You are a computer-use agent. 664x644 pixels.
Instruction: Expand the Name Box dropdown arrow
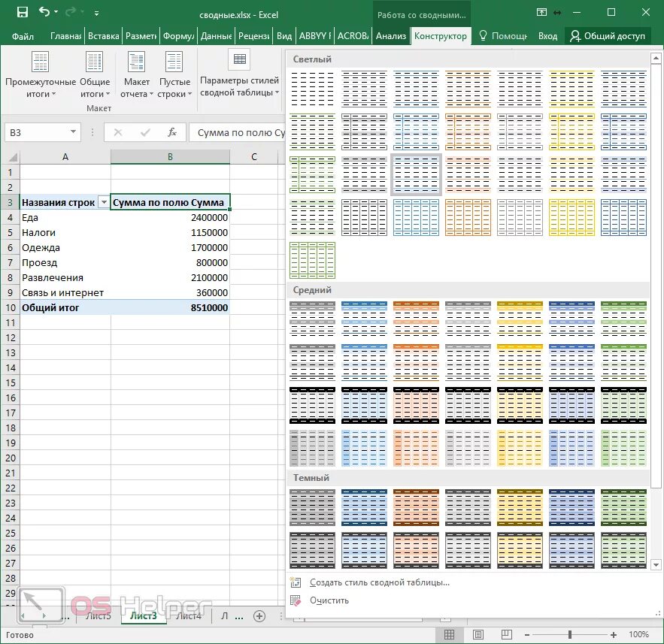(x=73, y=132)
